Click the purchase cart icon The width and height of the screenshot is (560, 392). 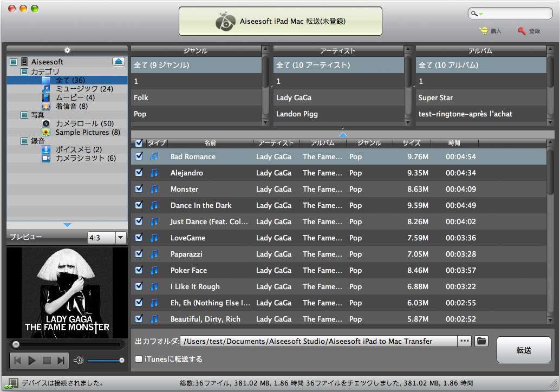(484, 31)
